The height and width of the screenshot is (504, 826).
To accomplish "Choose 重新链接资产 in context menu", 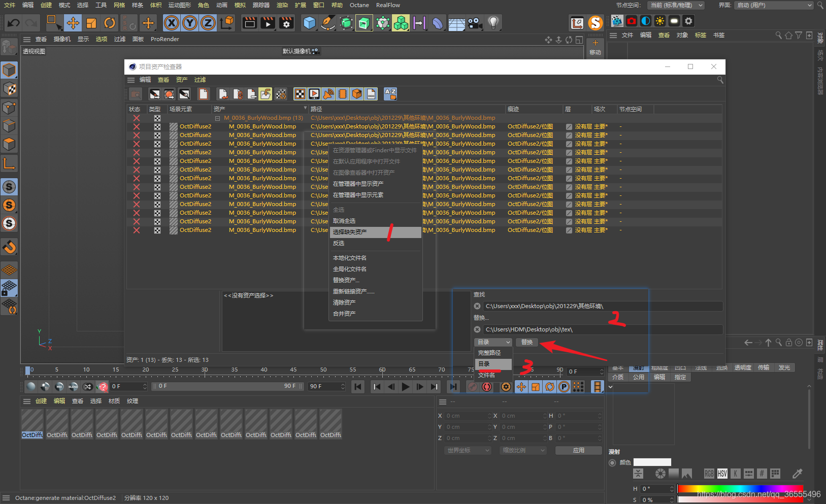I will coord(376,291).
